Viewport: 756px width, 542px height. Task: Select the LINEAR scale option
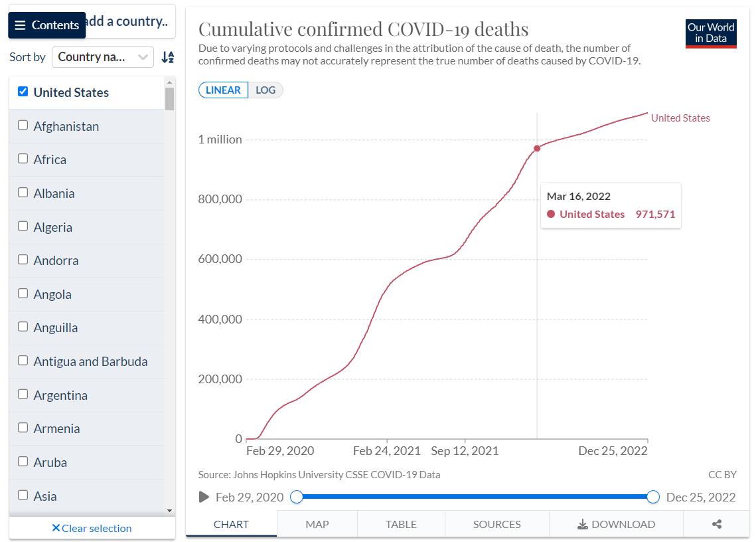[x=223, y=90]
